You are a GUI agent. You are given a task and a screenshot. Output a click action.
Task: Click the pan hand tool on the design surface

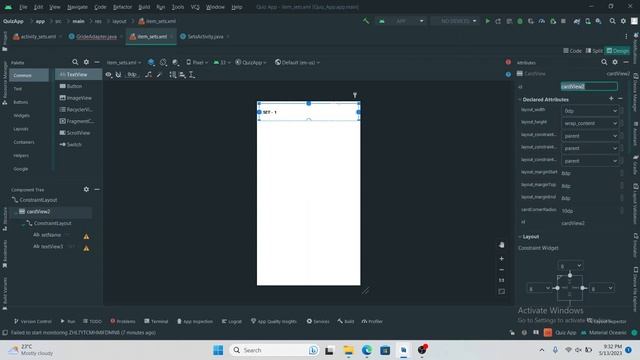[x=502, y=244]
